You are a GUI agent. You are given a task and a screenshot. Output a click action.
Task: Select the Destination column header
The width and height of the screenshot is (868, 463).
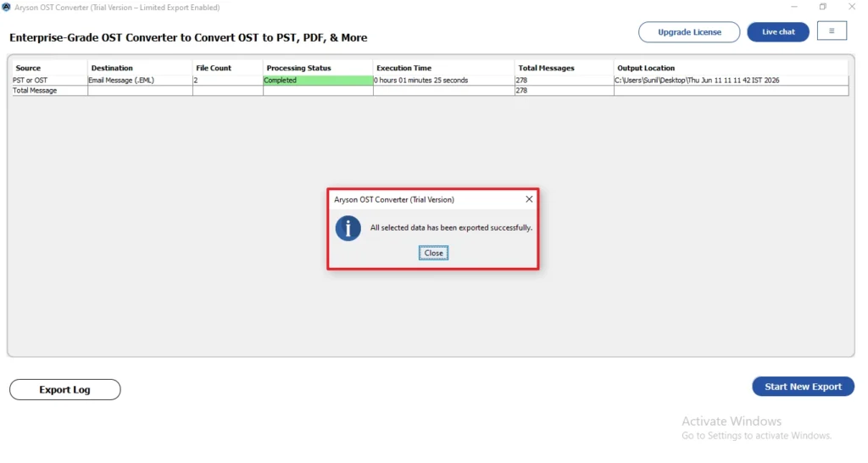click(140, 68)
